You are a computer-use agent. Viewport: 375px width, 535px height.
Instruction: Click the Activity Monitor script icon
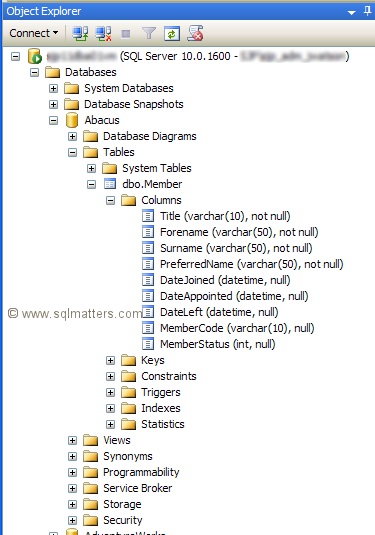click(196, 33)
